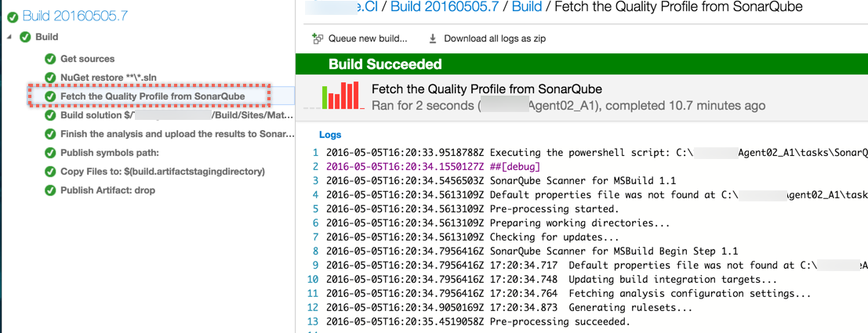Select the Build solution step
The width and height of the screenshot is (868, 333).
click(x=176, y=115)
